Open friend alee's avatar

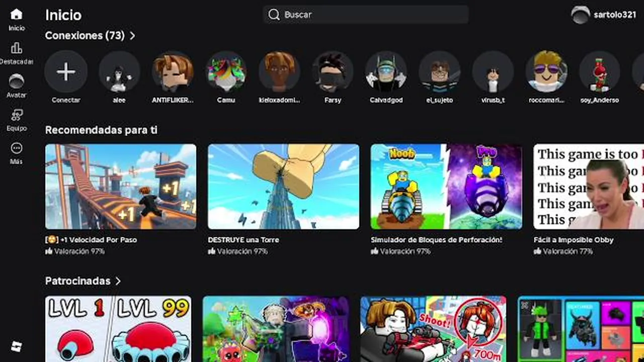pos(119,71)
